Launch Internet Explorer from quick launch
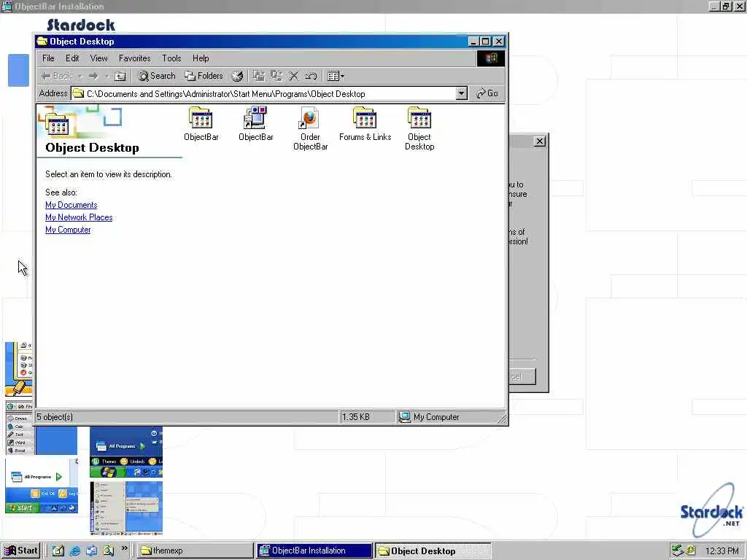The height and width of the screenshot is (560, 747). (x=75, y=551)
